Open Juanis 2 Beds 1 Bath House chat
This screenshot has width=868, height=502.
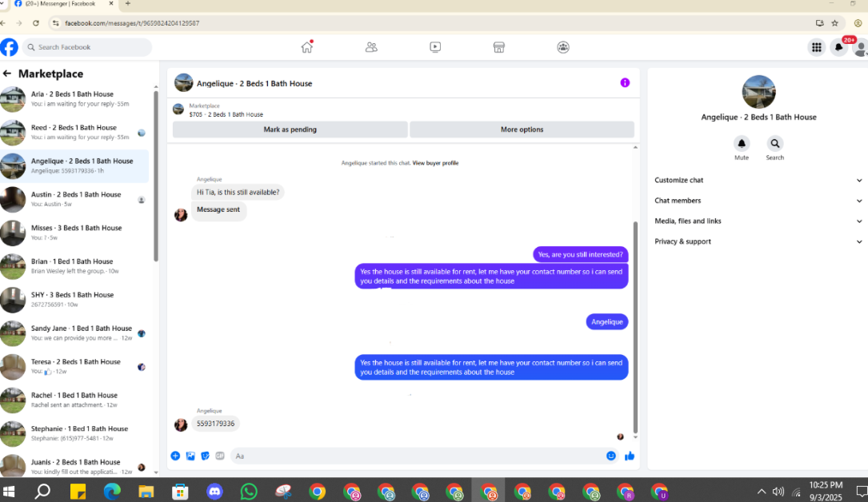point(74,467)
